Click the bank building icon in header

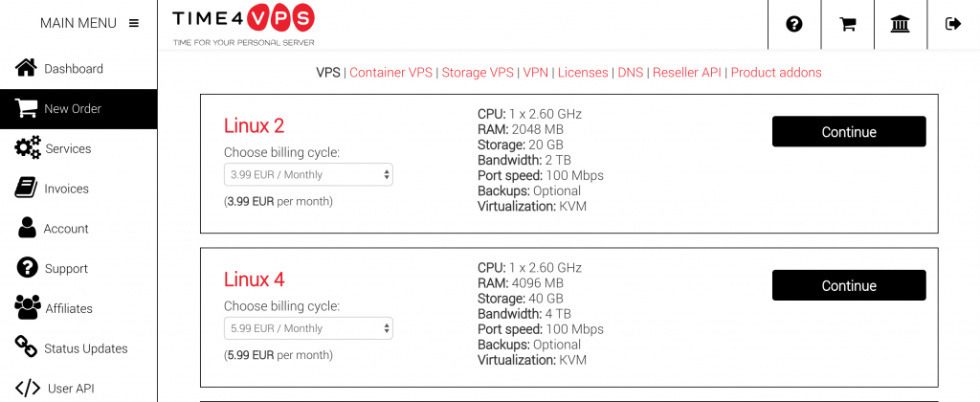900,24
